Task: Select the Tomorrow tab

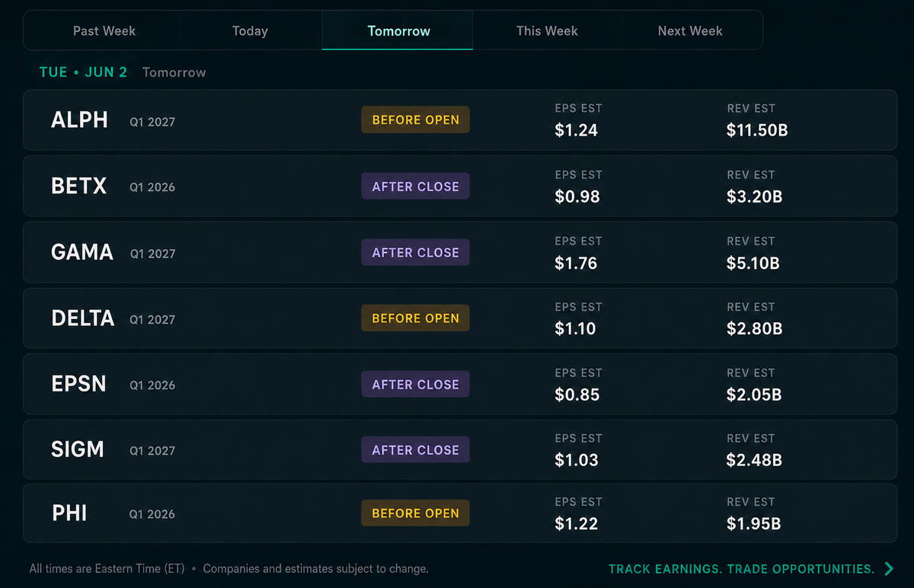Action: pos(398,31)
